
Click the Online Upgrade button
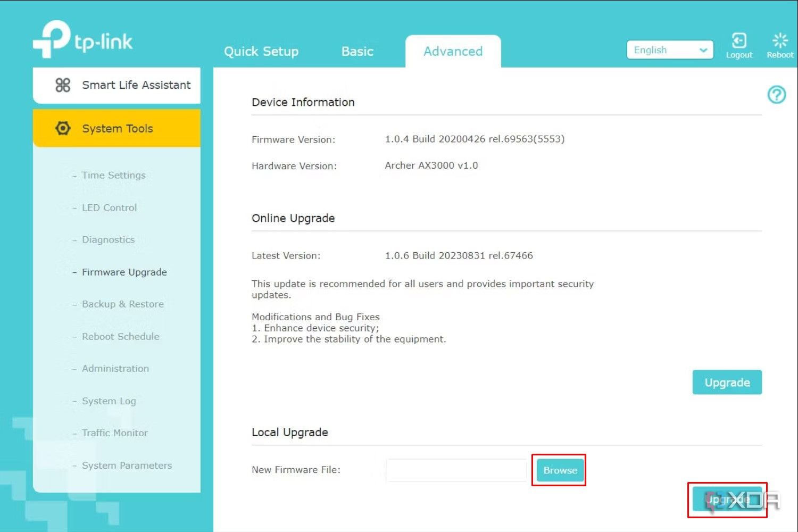(727, 382)
